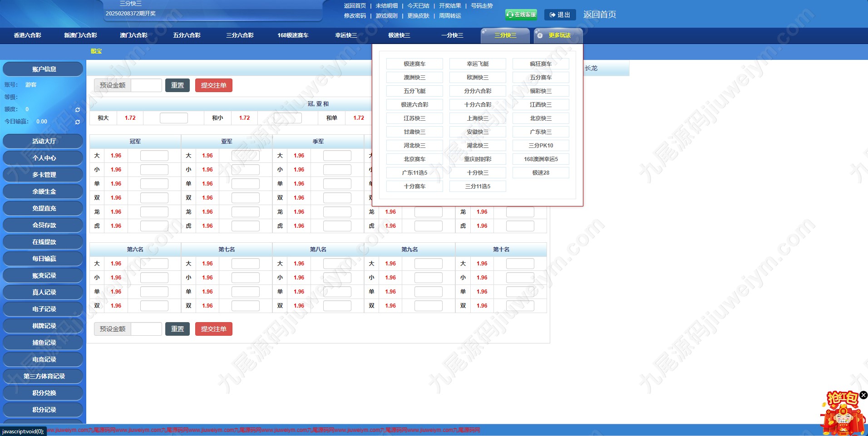Refresh the 今日输赢 amount icon

(78, 122)
